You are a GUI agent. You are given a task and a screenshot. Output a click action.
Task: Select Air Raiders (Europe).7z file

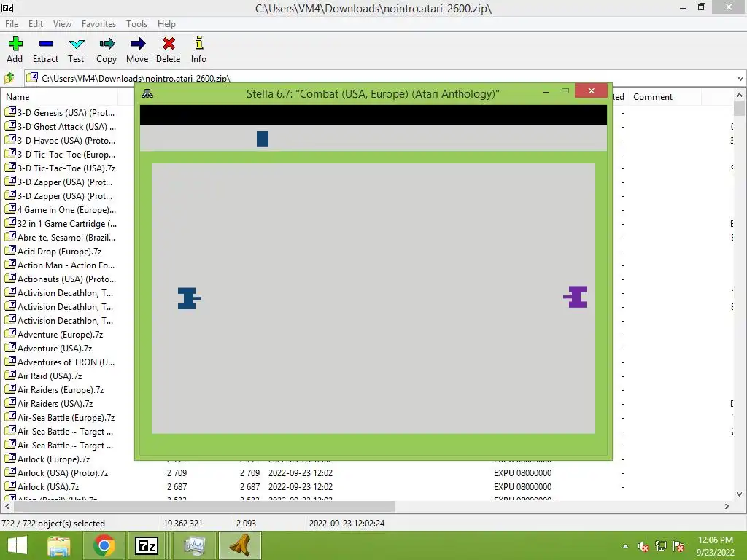click(x=61, y=390)
